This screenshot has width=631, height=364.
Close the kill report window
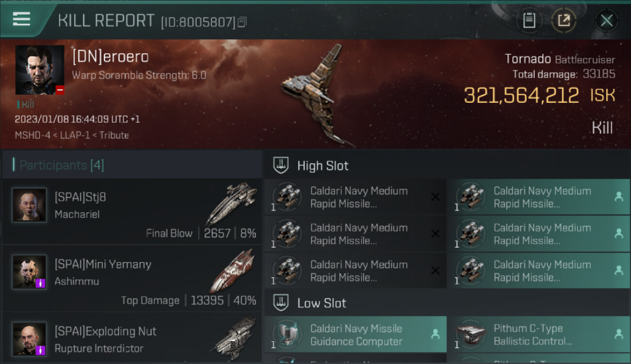coord(607,20)
